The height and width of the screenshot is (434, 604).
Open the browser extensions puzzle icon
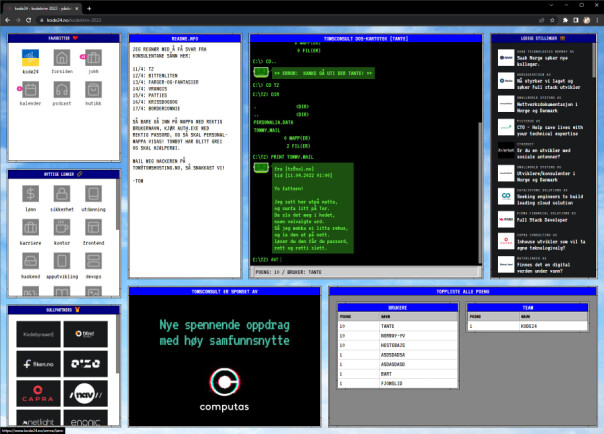pos(565,20)
